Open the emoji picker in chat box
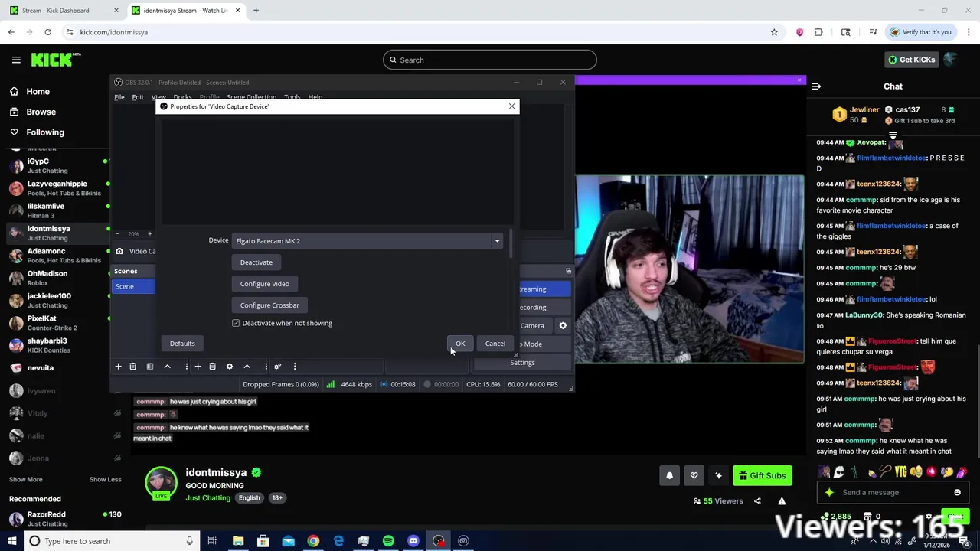 pos(957,493)
